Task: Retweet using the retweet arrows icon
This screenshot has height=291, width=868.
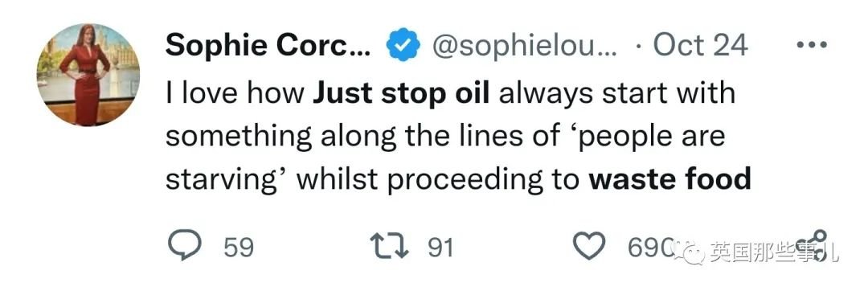Action: tap(389, 247)
